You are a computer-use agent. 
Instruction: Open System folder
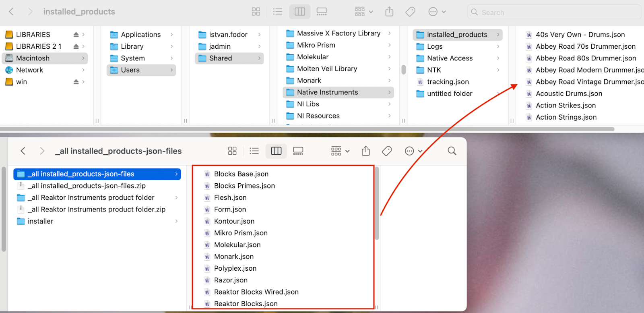coord(141,58)
